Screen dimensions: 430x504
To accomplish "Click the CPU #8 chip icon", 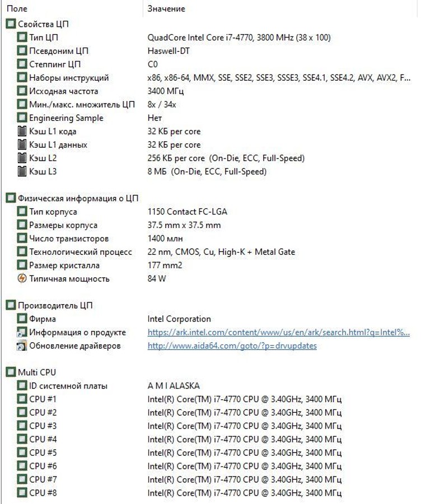I will click(x=22, y=493).
